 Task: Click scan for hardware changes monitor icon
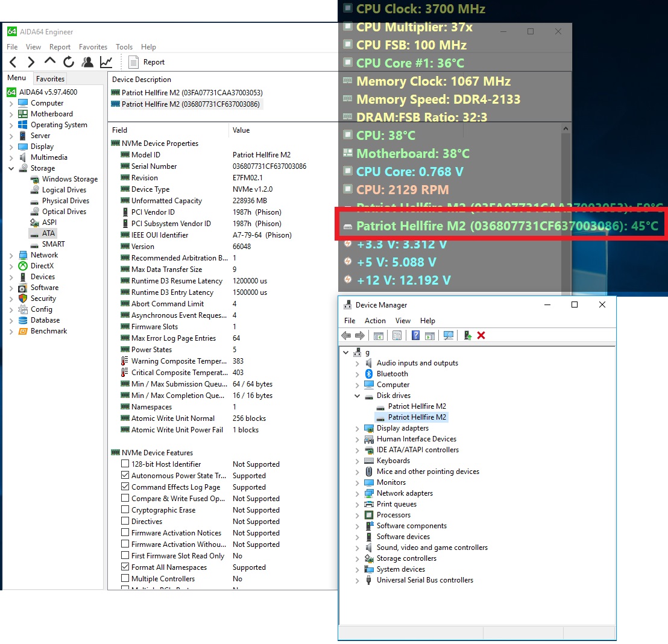[x=448, y=335]
